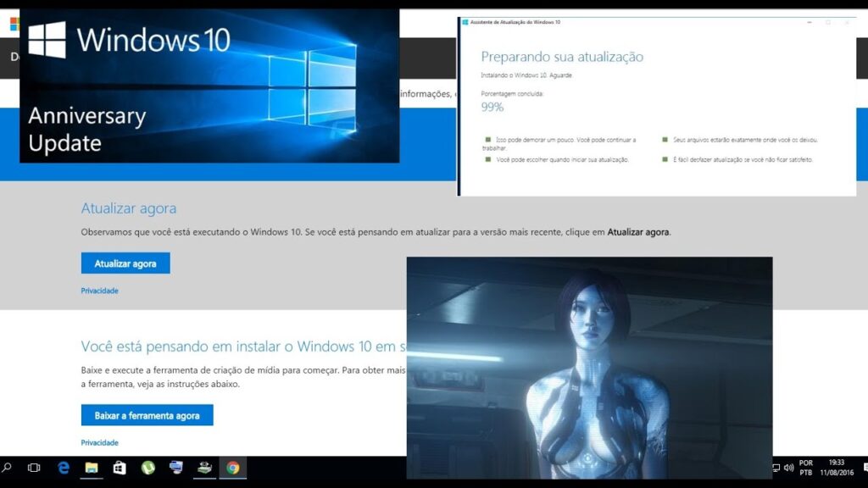
Task: Open the taskbar search magnifier
Action: (7, 468)
